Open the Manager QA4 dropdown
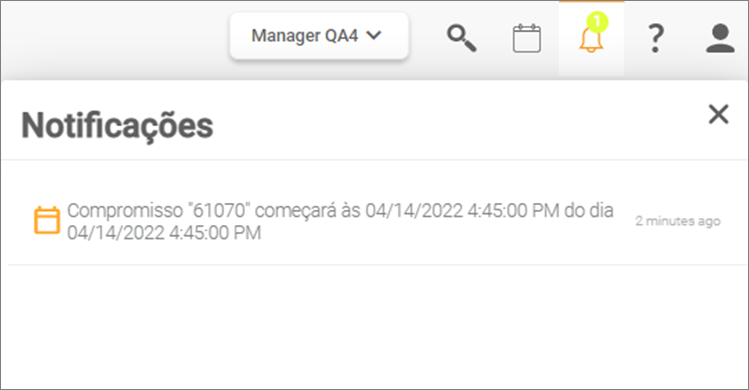The image size is (749, 390). 319,36
